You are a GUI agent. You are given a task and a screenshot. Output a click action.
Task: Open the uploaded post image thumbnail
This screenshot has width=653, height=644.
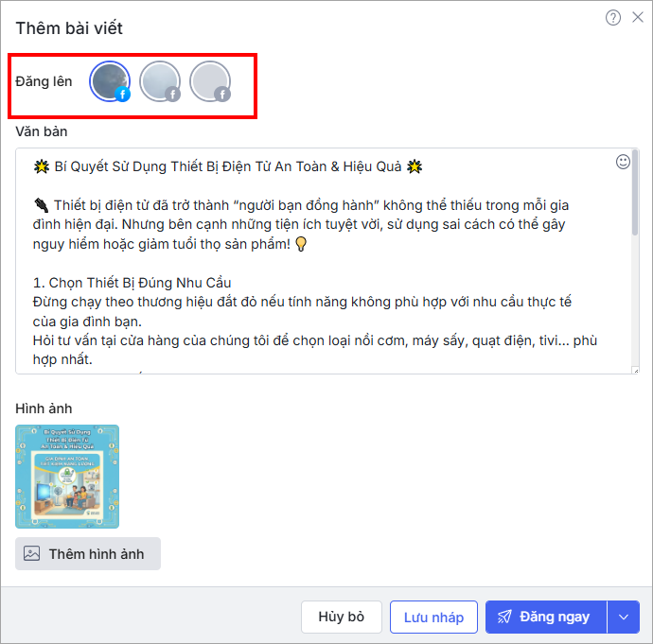click(x=67, y=477)
